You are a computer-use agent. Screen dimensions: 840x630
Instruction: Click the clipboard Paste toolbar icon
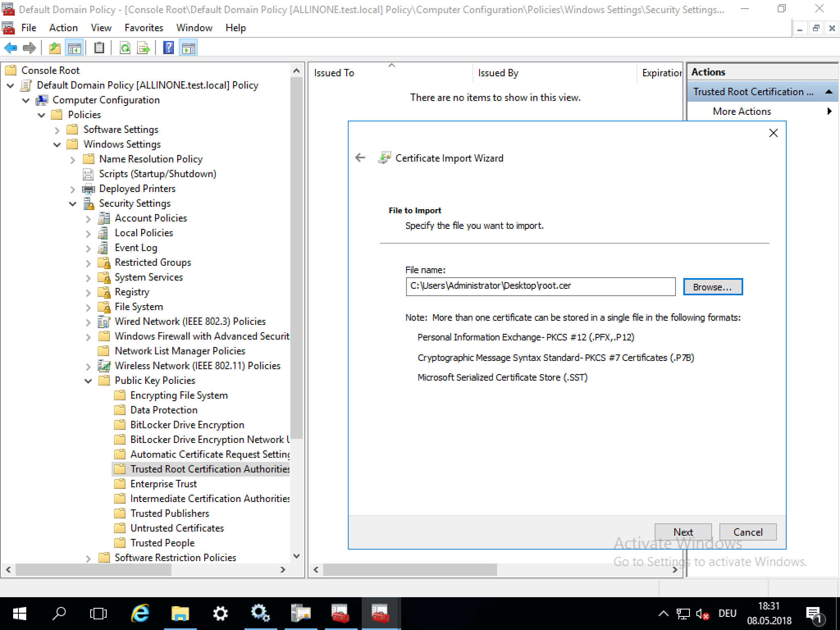(x=99, y=48)
